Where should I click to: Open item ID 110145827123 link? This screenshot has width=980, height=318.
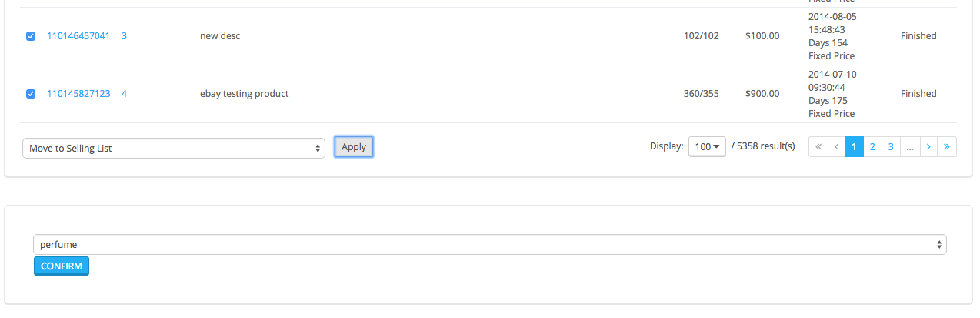point(78,94)
